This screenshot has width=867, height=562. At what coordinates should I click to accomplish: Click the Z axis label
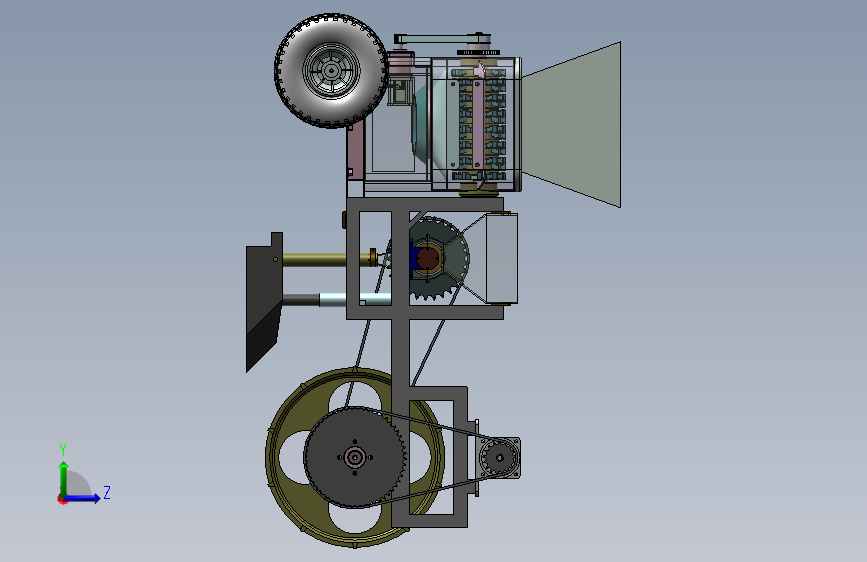[x=107, y=492]
